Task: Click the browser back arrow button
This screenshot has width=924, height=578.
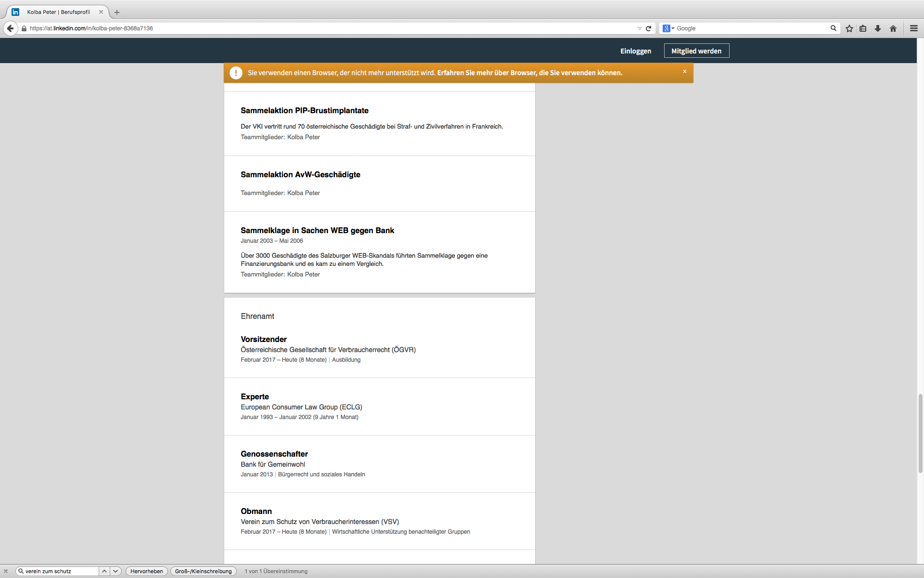Action: click(x=10, y=28)
